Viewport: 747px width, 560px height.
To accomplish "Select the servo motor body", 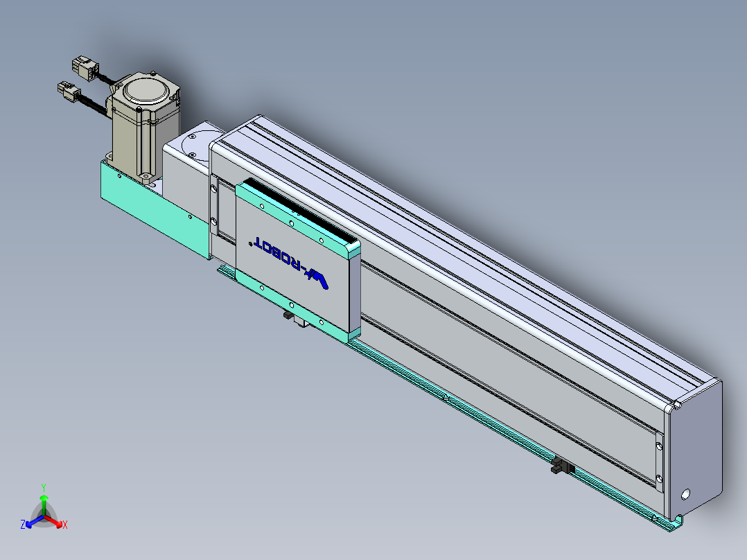I will click(x=143, y=128).
